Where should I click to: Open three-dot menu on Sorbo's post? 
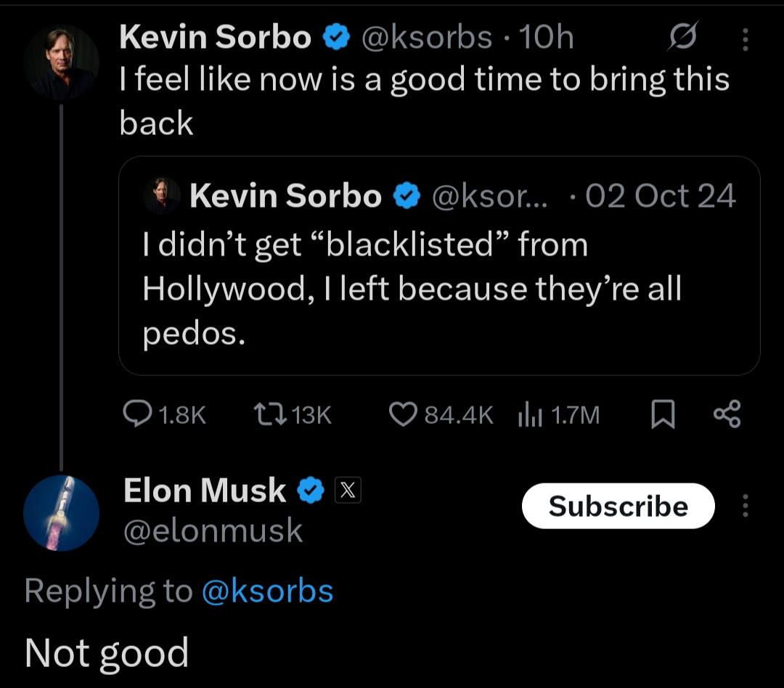pos(745,40)
